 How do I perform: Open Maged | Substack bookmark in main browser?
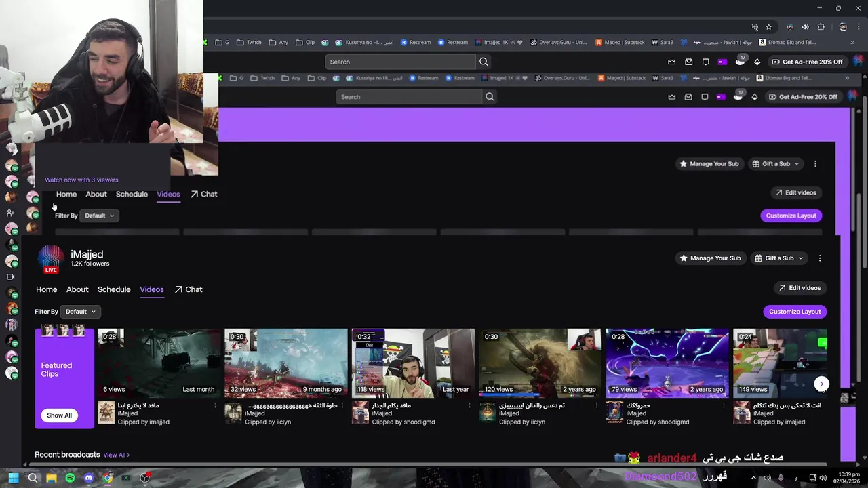pyautogui.click(x=620, y=42)
